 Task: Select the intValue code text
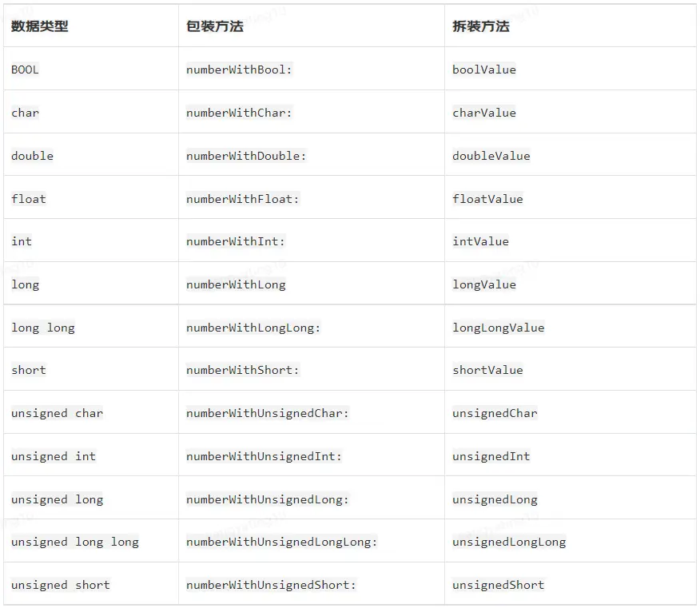pos(480,241)
